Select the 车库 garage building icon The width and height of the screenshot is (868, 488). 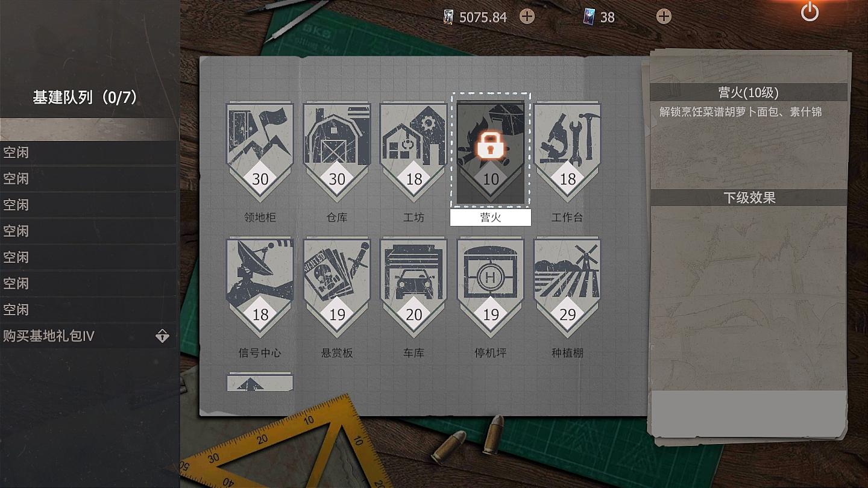[x=414, y=287]
